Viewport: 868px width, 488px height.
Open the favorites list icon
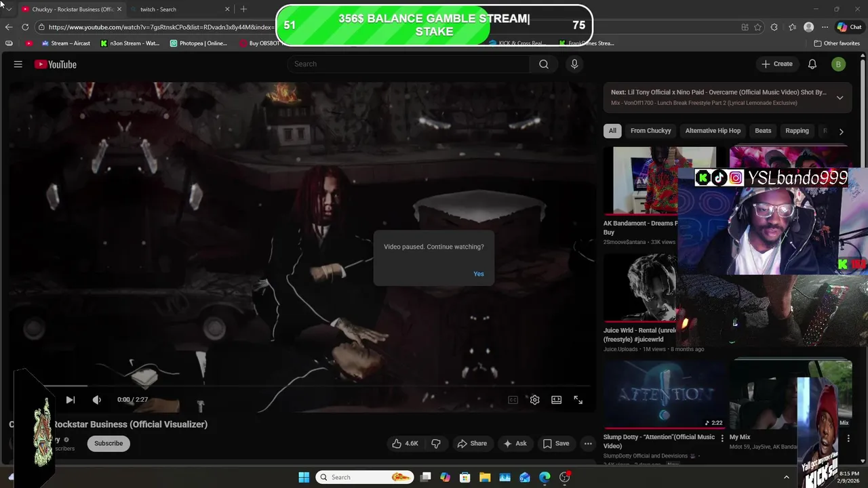pyautogui.click(x=792, y=27)
